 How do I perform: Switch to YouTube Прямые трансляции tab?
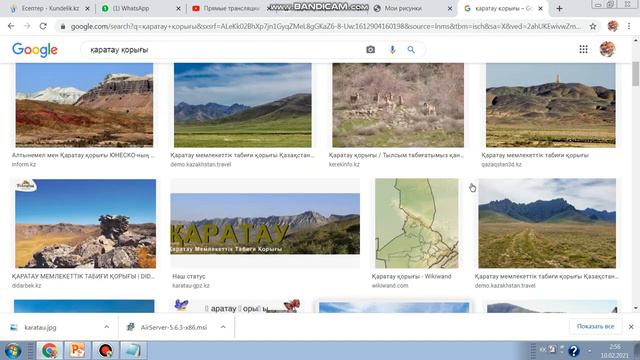(x=231, y=8)
